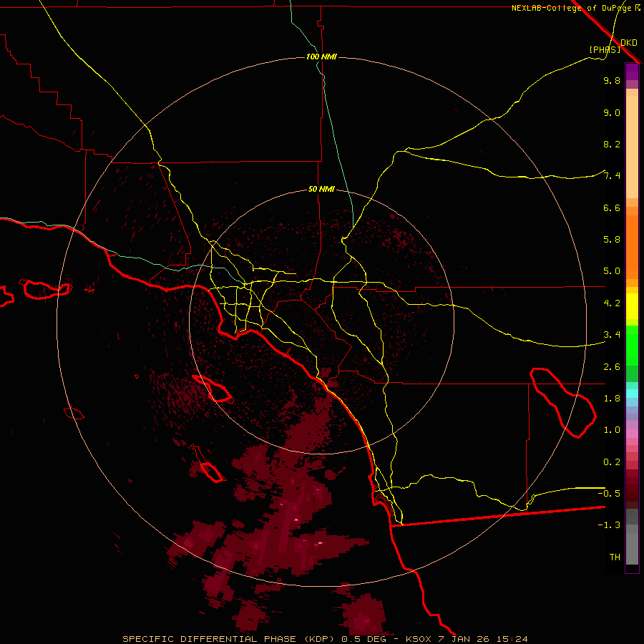The width and height of the screenshot is (644, 644).
Task: Select the 7.4 scale value
Action: 612,176
